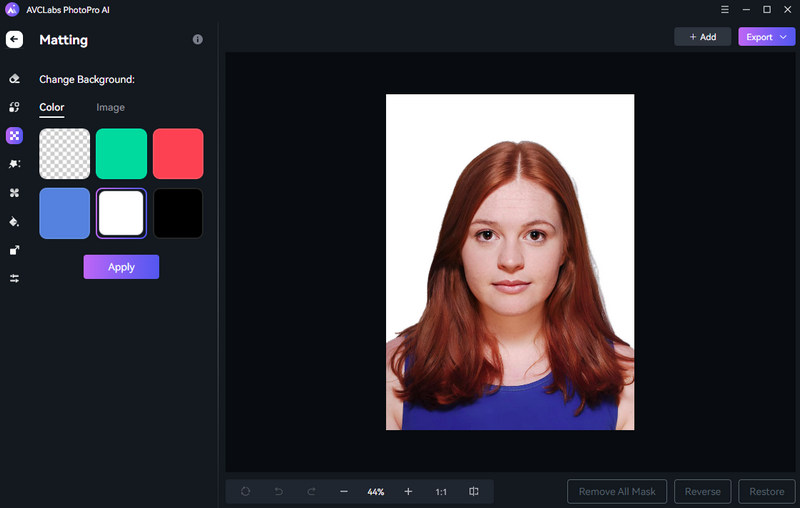This screenshot has height=508, width=800.
Task: Select the eraser tool in the sidebar
Action: 14,78
